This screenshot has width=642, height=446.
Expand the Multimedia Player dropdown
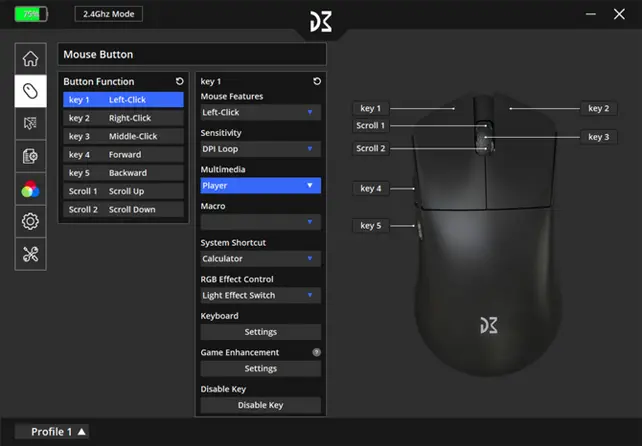click(260, 186)
